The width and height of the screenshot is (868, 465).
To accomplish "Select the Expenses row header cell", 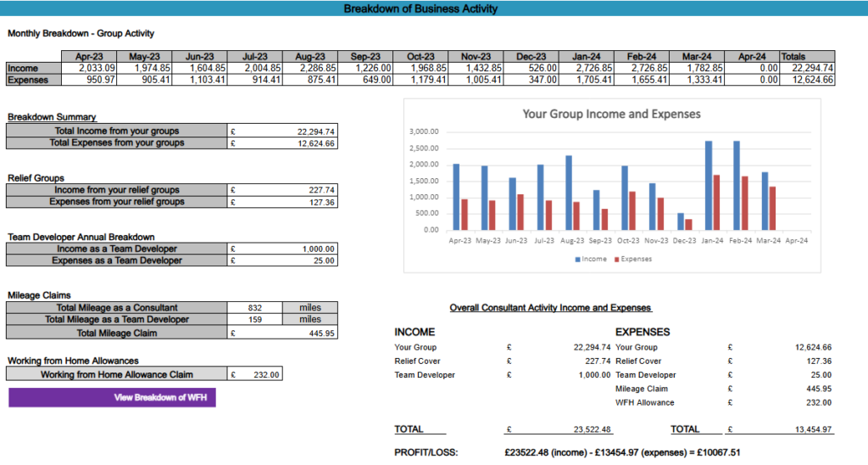I will pyautogui.click(x=33, y=80).
